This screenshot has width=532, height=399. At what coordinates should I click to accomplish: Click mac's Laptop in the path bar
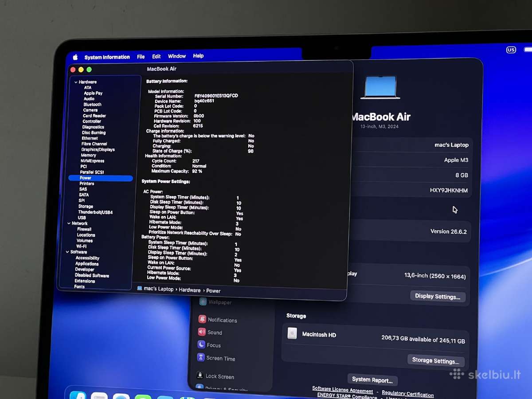tap(159, 289)
